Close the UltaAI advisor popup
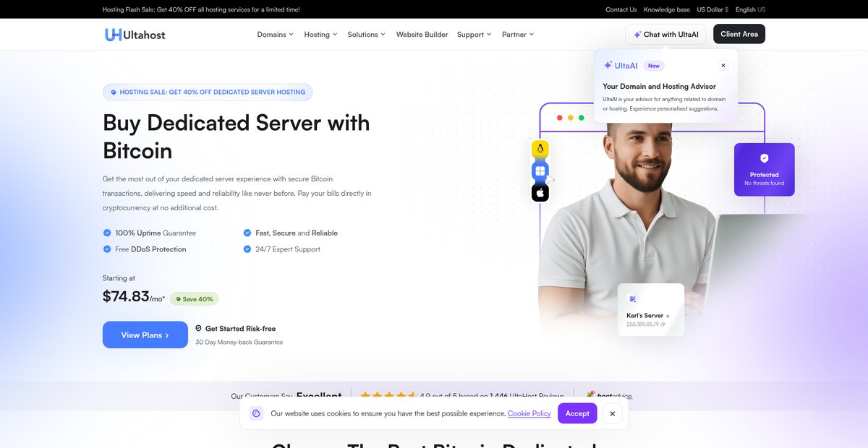Image resolution: width=868 pixels, height=448 pixels. click(723, 65)
